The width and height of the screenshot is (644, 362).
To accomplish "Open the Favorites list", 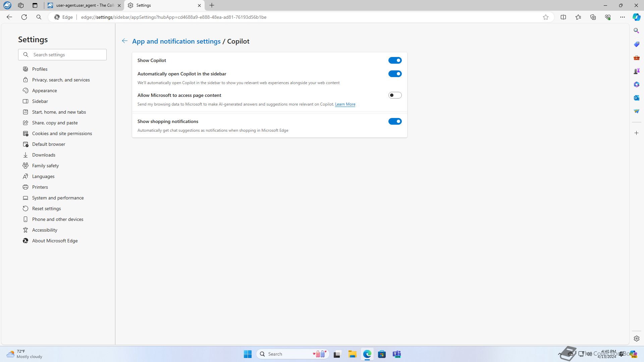I will (x=578, y=17).
